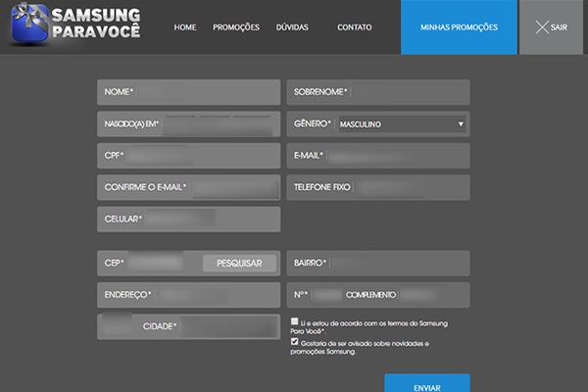Focus the Sobrenome field
This screenshot has width=588, height=392.
tap(378, 92)
